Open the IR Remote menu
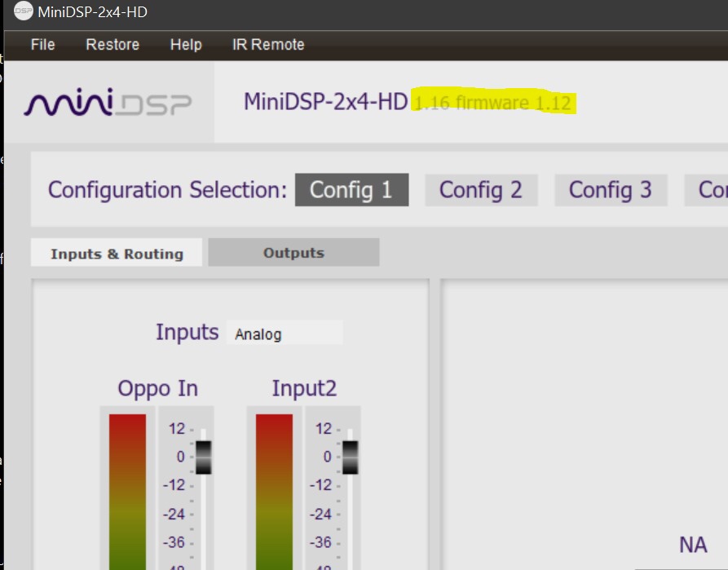The image size is (728, 570). (268, 45)
